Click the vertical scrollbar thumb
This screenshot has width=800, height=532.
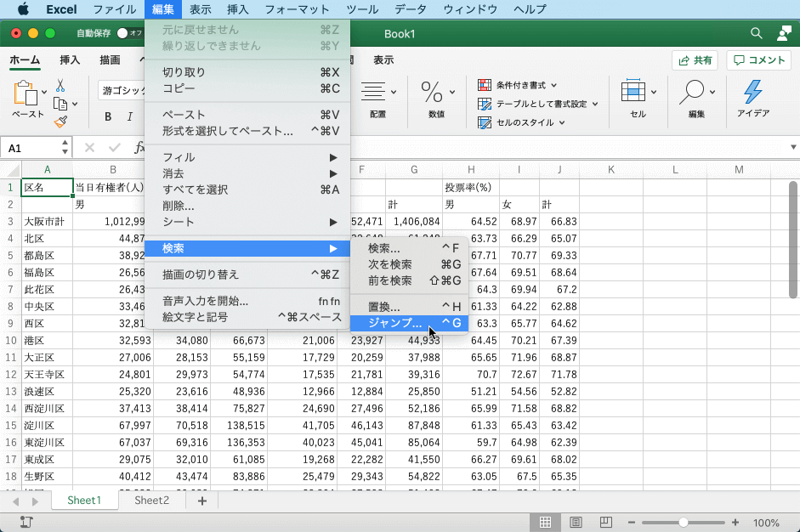792,240
